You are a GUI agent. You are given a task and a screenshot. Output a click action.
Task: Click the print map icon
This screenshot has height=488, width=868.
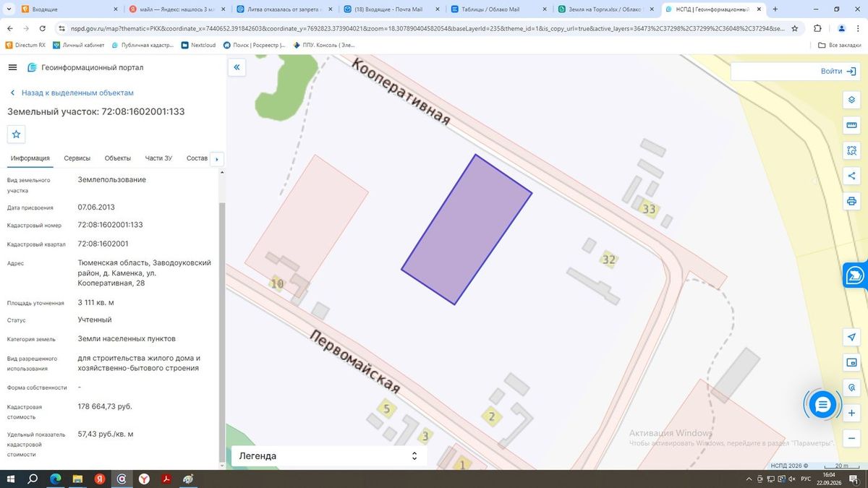coord(851,201)
